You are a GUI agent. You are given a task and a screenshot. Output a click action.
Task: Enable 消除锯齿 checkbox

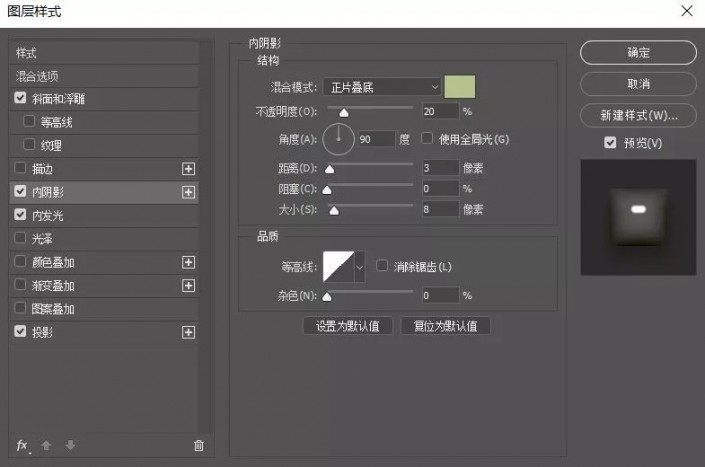(382, 266)
